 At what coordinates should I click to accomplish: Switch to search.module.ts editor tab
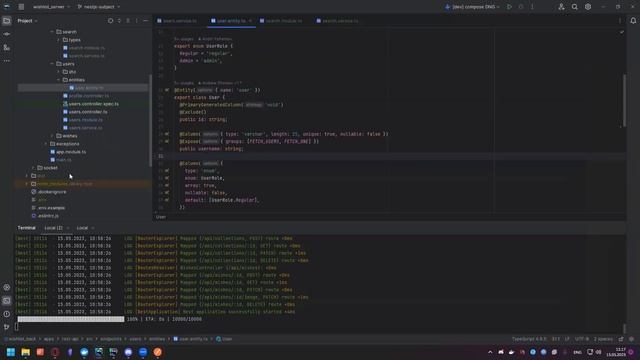[x=281, y=21]
